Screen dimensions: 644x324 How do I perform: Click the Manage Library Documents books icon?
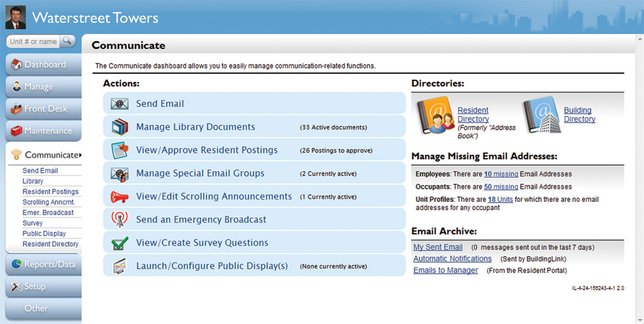point(119,127)
